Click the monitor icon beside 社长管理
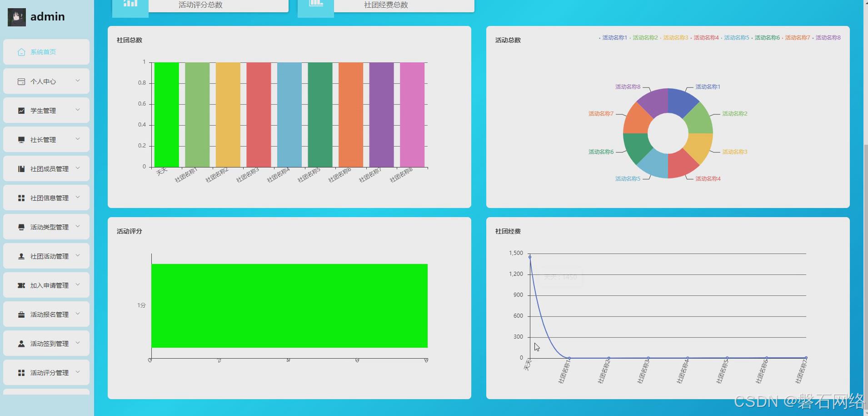This screenshot has height=416, width=868. point(21,139)
